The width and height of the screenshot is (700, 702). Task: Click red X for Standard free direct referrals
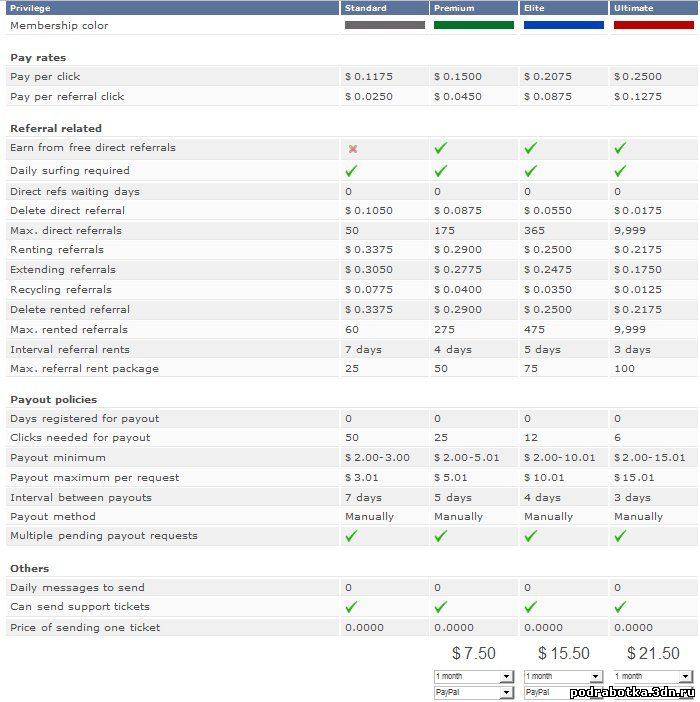point(352,149)
